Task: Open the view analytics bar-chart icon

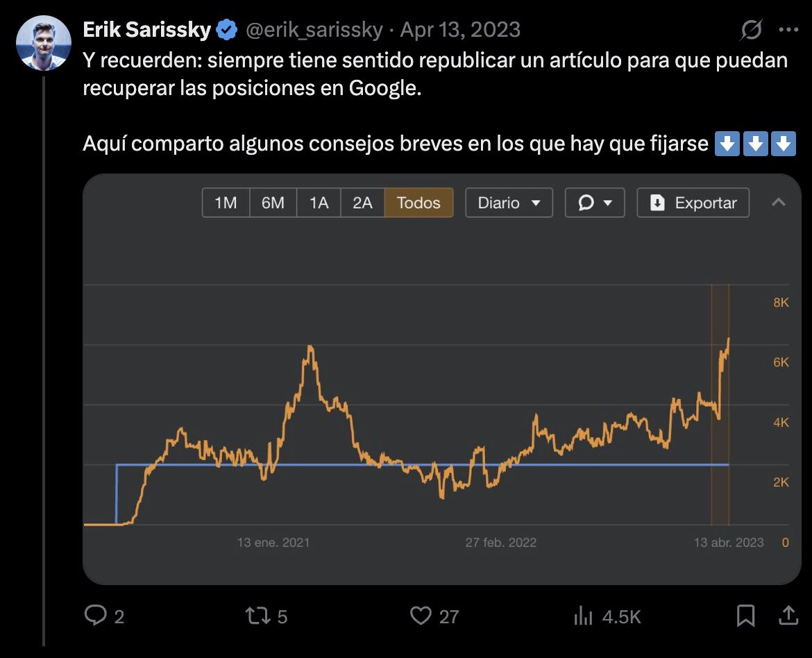Action: pyautogui.click(x=583, y=615)
